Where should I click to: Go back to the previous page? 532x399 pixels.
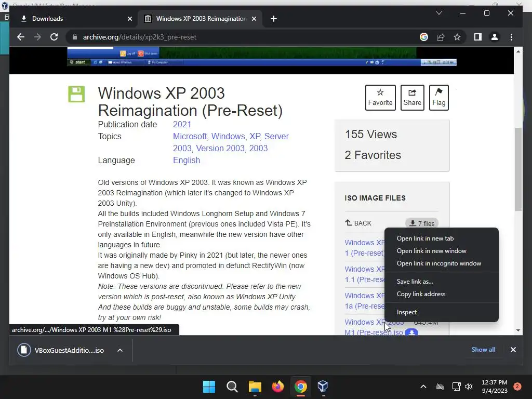point(21,37)
